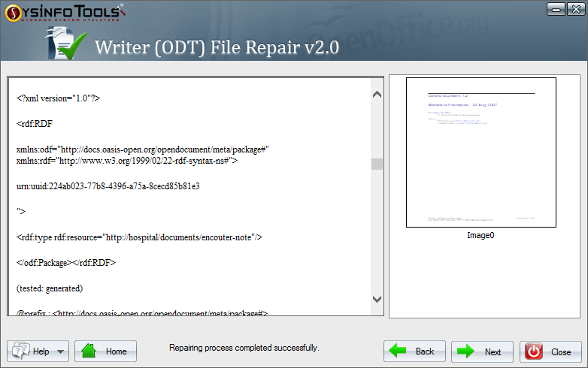
Task: Click the xmlns:odf namespace line
Action: tap(143, 149)
